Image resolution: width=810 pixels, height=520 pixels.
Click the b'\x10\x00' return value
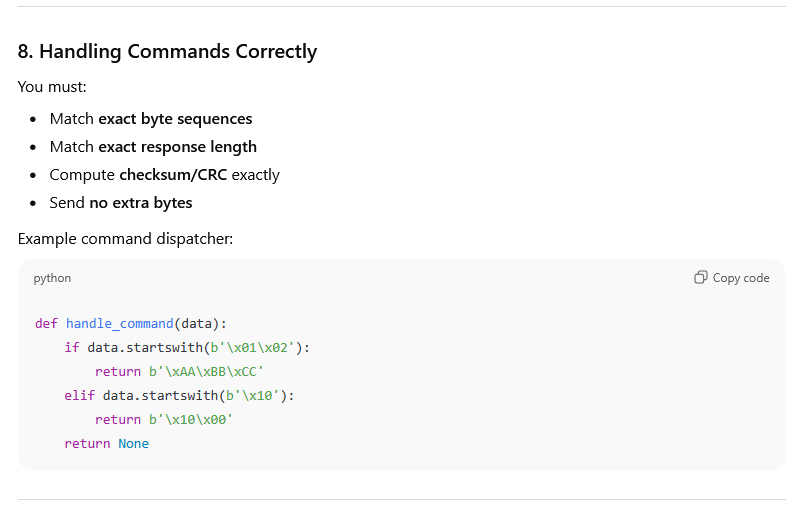pyautogui.click(x=191, y=419)
